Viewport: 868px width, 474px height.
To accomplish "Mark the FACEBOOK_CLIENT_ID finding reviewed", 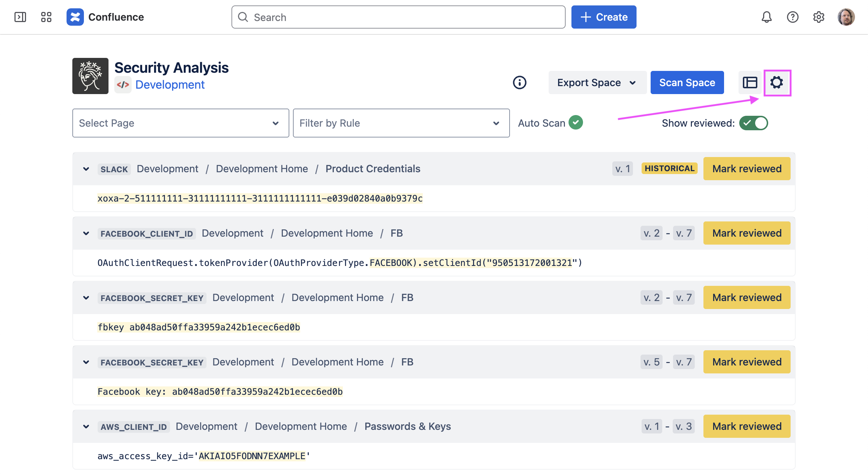I will click(746, 233).
